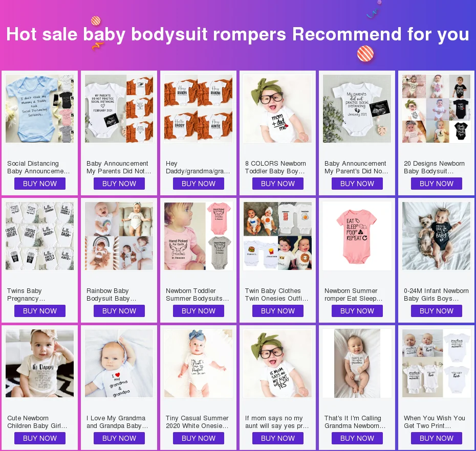
Task: Open the Hi Daddy baby girl image
Action: click(40, 364)
